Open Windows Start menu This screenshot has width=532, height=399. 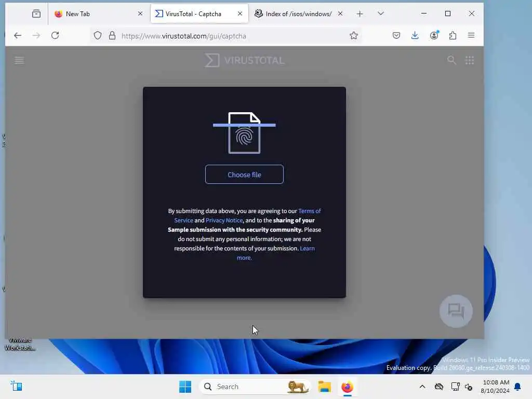coord(185,387)
